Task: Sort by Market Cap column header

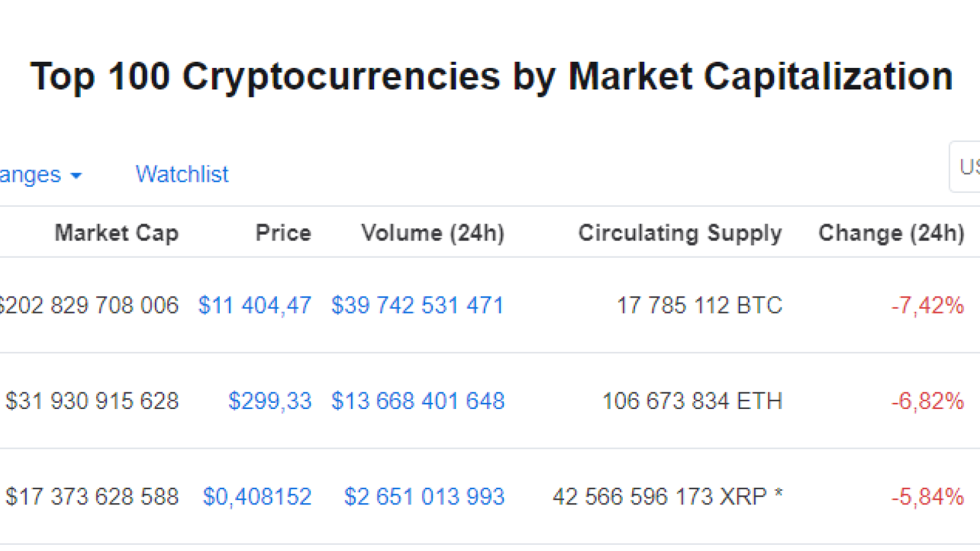Action: 116,233
